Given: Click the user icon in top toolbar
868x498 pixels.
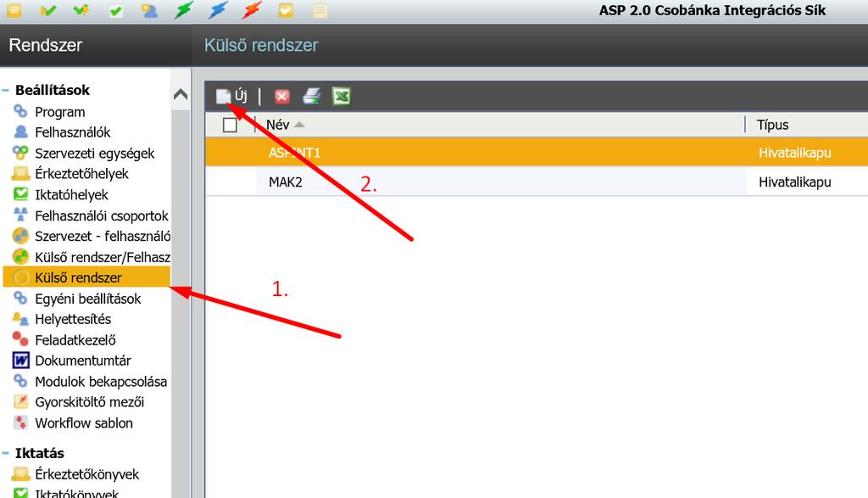Looking at the screenshot, I should pyautogui.click(x=149, y=10).
